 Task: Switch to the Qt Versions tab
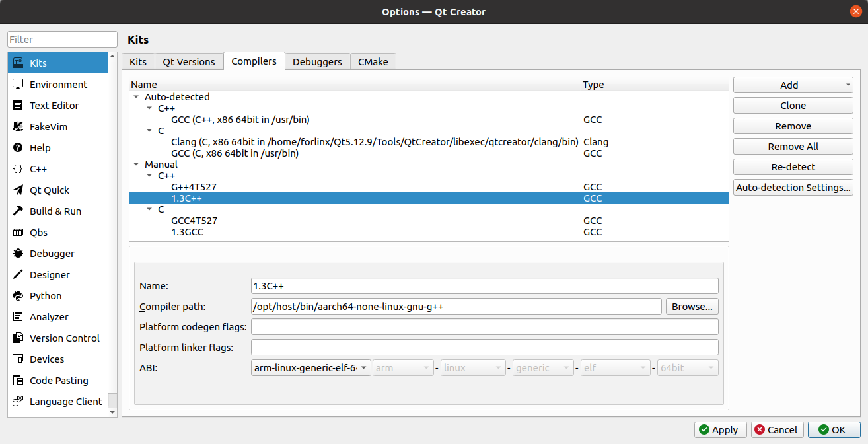pos(189,61)
